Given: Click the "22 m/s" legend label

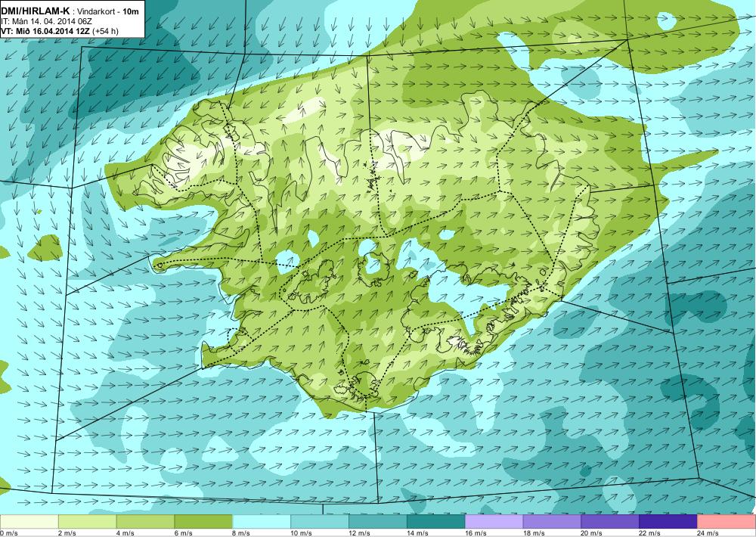Looking at the screenshot, I should click(649, 533).
